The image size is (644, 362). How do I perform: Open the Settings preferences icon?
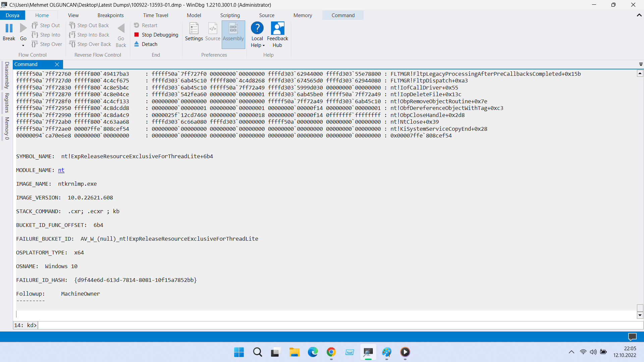(x=194, y=29)
